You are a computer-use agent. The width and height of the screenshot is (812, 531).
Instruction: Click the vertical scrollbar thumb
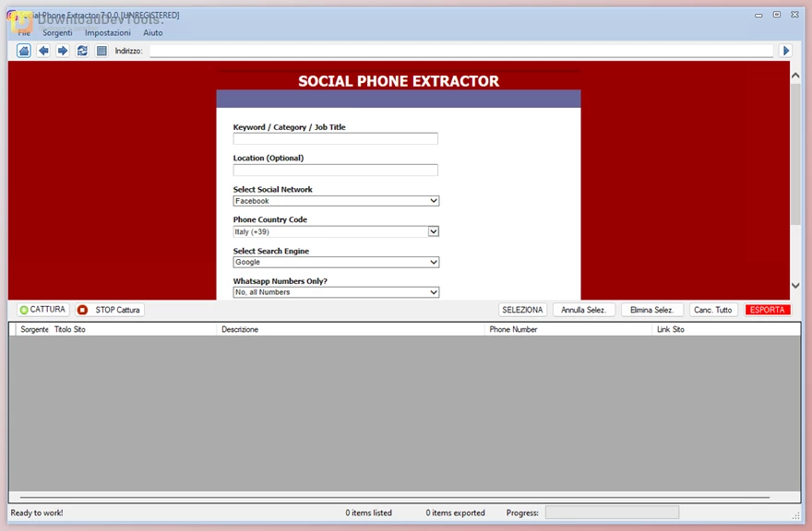[x=795, y=154]
